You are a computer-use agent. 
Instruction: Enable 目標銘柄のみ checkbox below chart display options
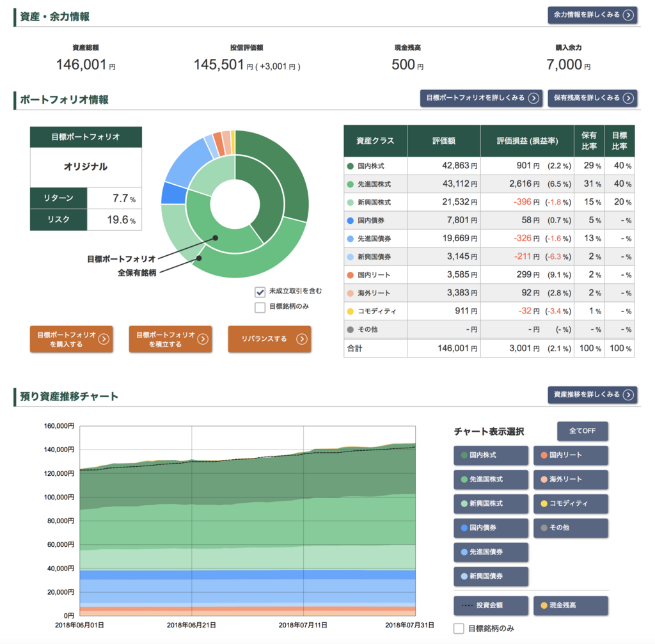[x=459, y=629]
